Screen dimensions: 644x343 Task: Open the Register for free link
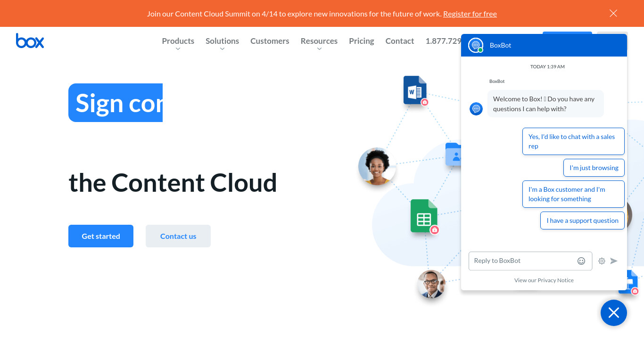coord(470,14)
